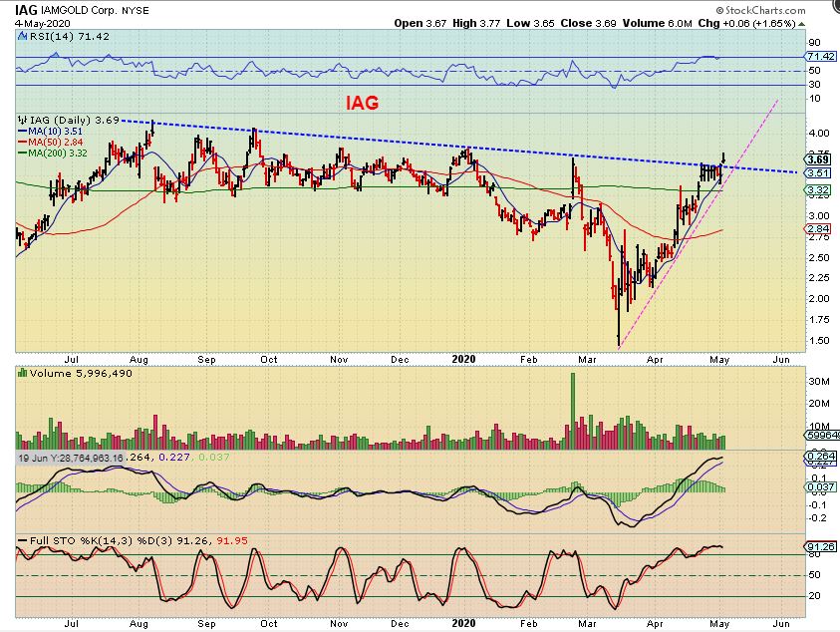Click the NYSE exchange label

point(135,10)
